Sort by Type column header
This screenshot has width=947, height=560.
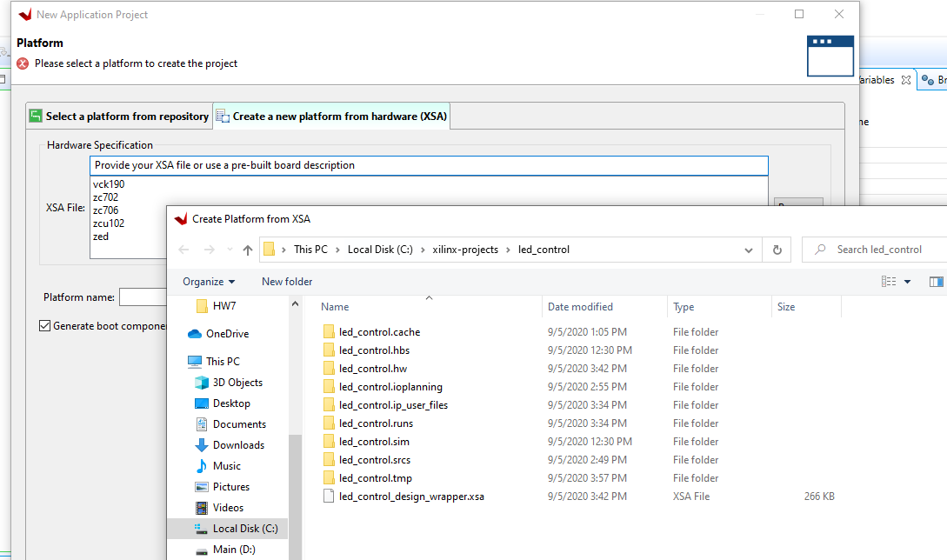click(x=683, y=307)
